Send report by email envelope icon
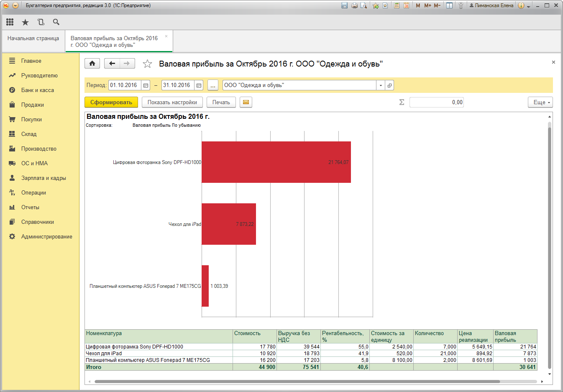 pyautogui.click(x=246, y=102)
